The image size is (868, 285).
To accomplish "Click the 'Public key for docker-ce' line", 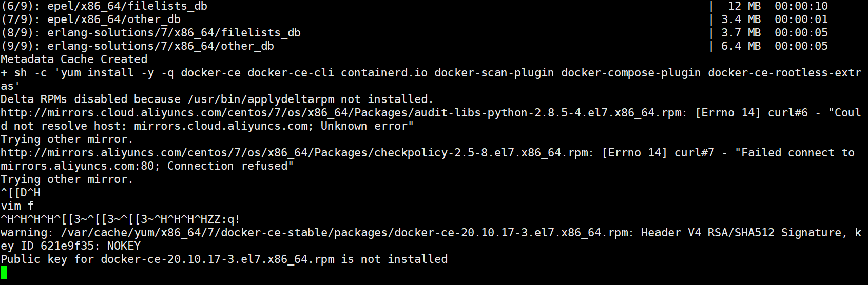I will click(224, 259).
